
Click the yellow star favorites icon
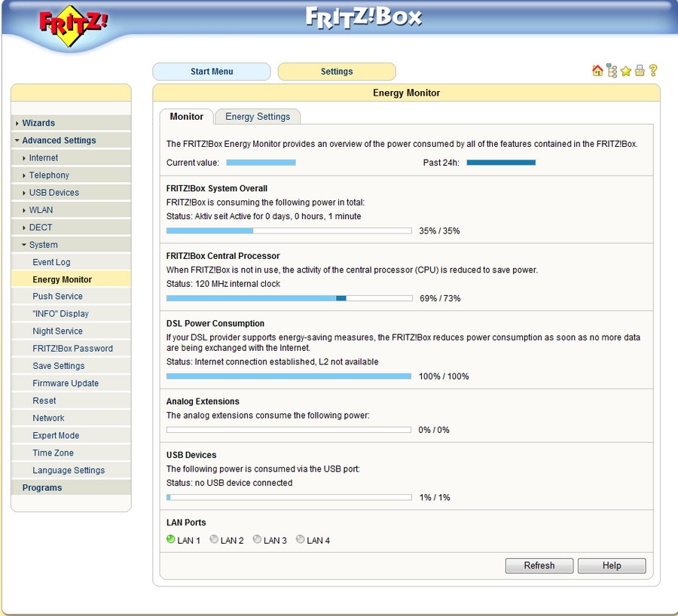pos(625,71)
